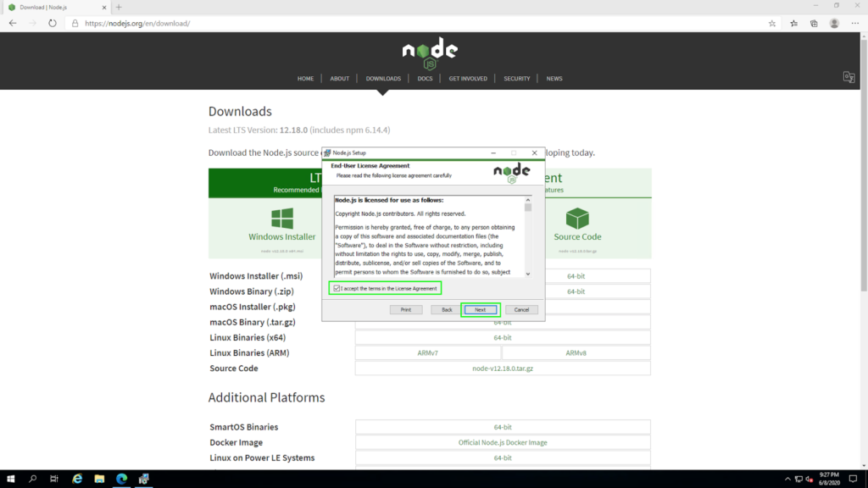Open the Settings and more menu in Edge
Screen dimensions: 868x488
point(854,24)
